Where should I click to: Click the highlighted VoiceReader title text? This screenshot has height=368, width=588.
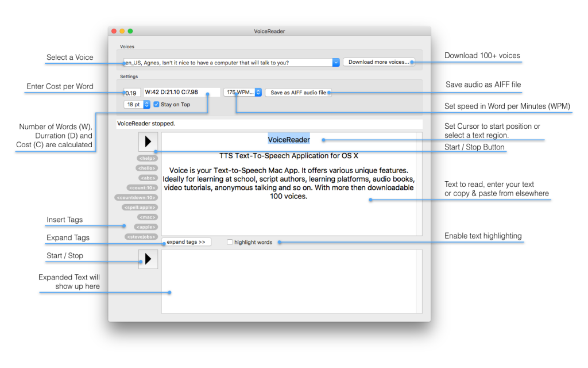click(289, 140)
